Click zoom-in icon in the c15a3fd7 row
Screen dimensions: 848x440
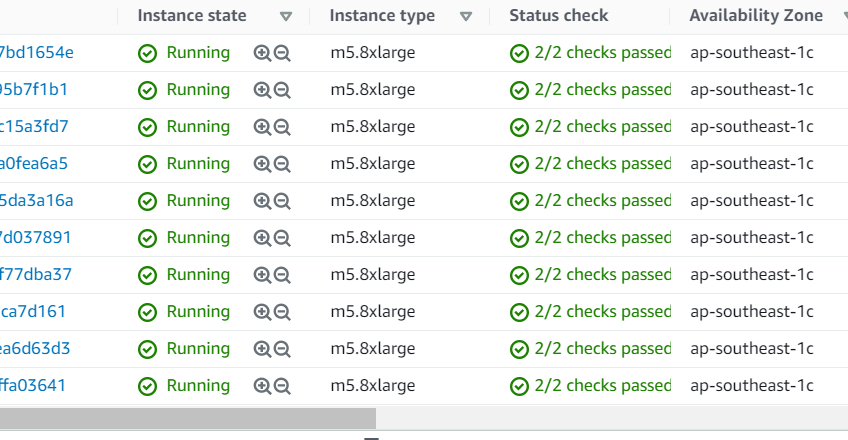point(262,127)
